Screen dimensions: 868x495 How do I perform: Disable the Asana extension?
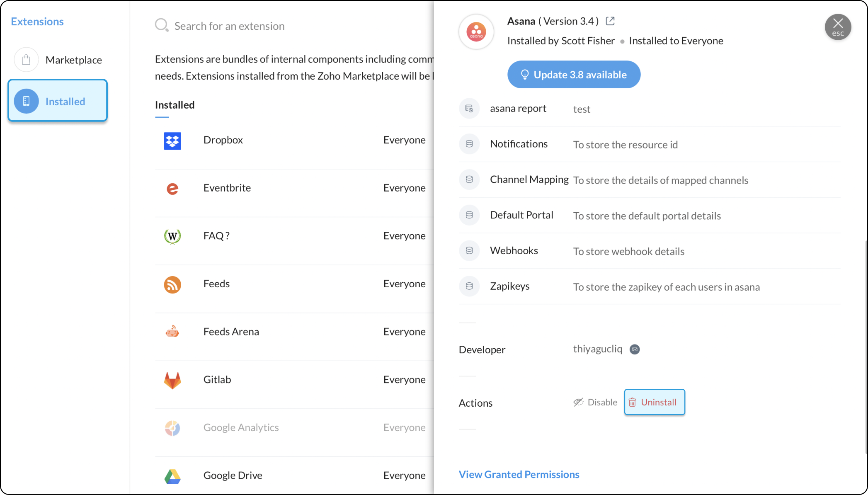(x=595, y=402)
